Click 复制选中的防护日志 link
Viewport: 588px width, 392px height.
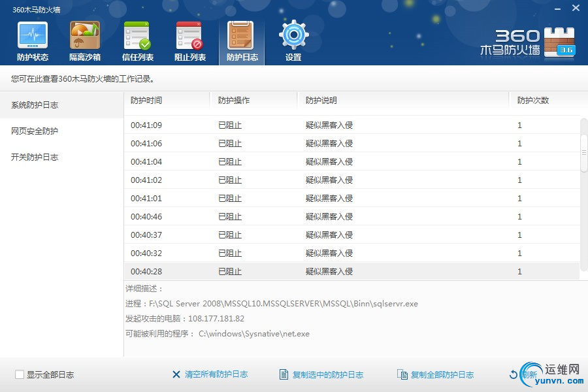(328, 374)
